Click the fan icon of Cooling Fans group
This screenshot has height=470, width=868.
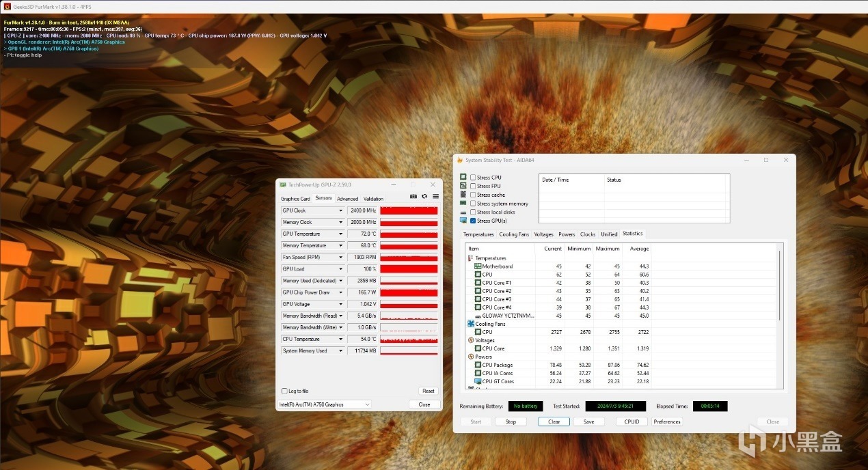pos(471,324)
